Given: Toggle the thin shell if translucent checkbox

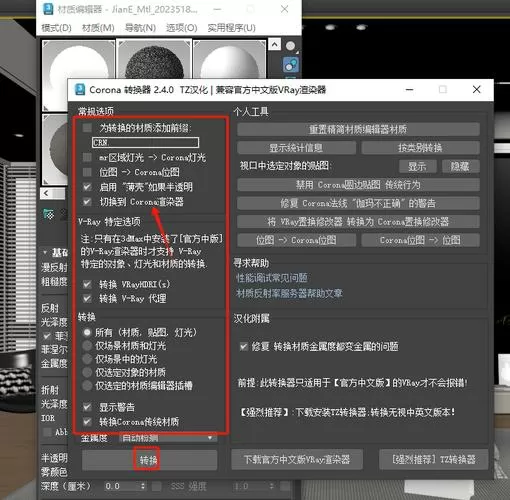Looking at the screenshot, I should tap(87, 187).
